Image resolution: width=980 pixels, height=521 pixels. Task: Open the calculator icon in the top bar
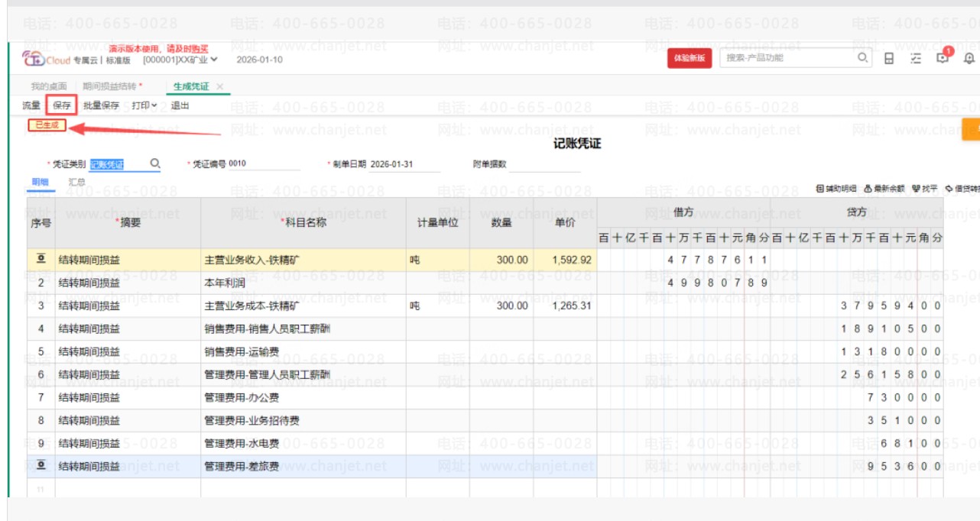click(889, 58)
